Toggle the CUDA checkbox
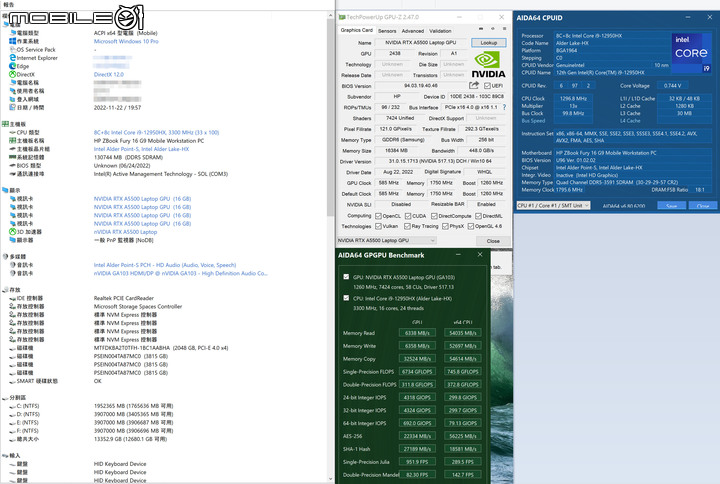This screenshot has height=484, width=720. (408, 216)
